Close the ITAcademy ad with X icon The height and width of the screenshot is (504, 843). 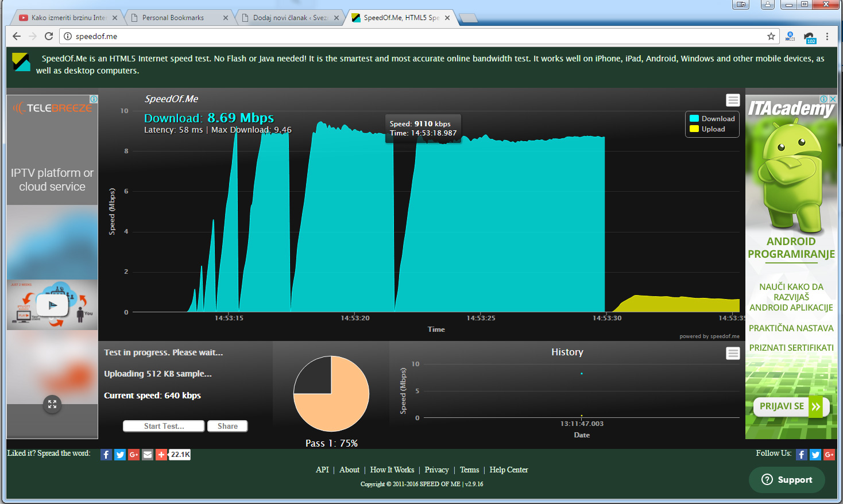(x=833, y=99)
